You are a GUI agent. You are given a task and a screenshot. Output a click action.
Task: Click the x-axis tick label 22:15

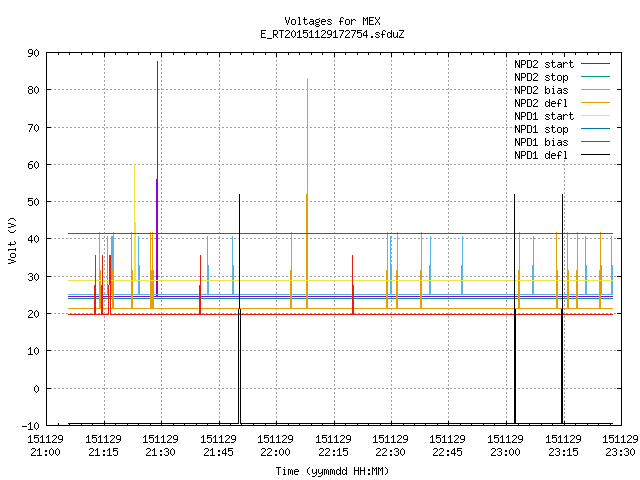click(x=333, y=453)
